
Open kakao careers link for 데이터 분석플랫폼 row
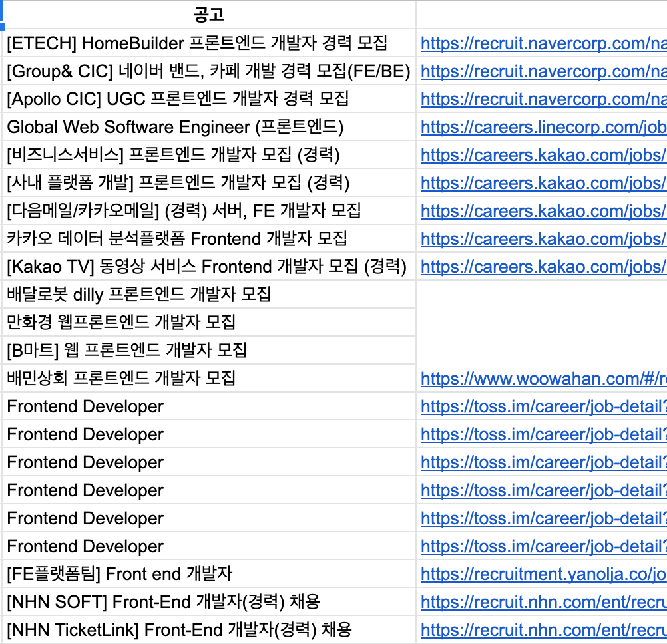point(544,240)
